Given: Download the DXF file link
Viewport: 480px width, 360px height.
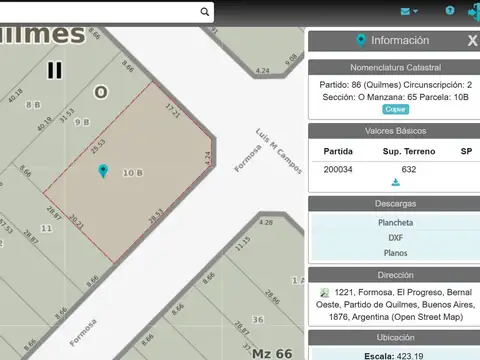Looking at the screenshot, I should pos(395,238).
